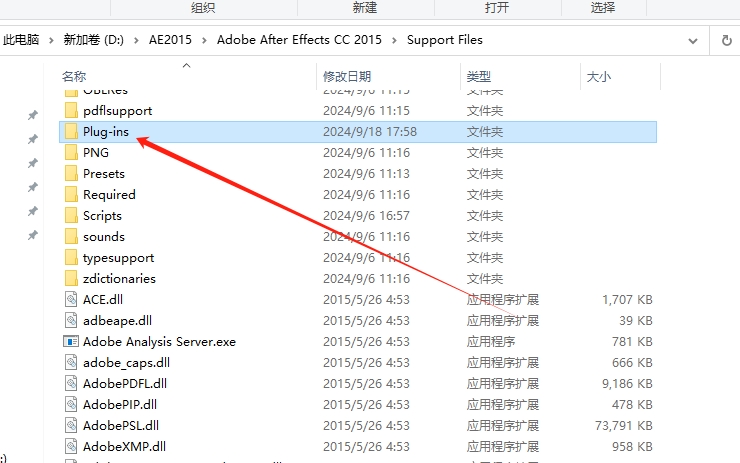This screenshot has height=463, width=740.
Task: Click the refresh button beside address bar
Action: [x=726, y=40]
